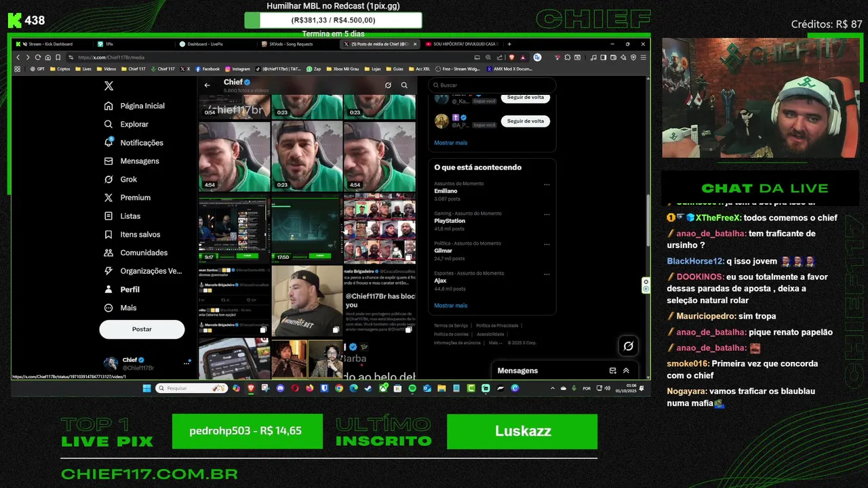The height and width of the screenshot is (488, 868).
Task: Open the Emiliano trending topic
Action: click(446, 191)
